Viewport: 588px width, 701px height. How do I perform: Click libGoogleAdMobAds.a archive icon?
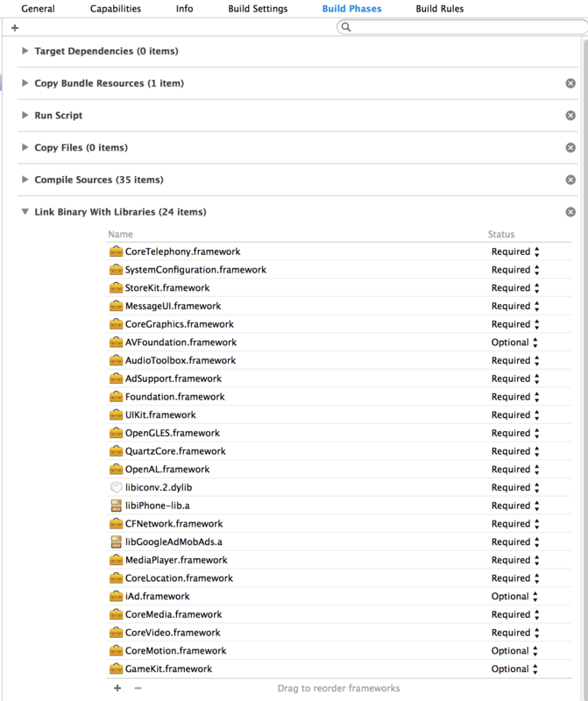[116, 542]
